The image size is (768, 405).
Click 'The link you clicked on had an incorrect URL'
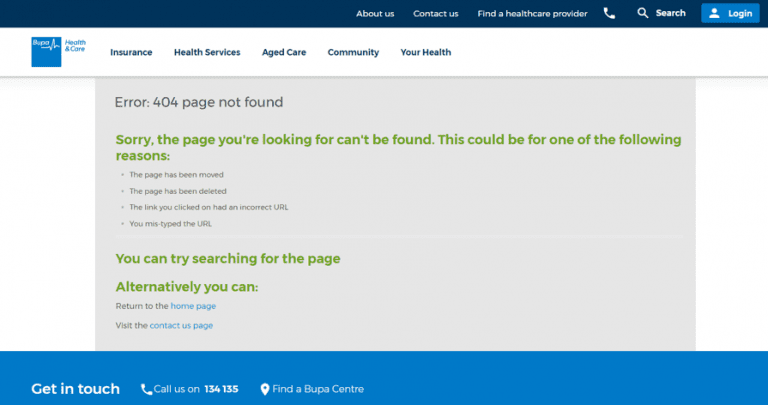pyautogui.click(x=209, y=207)
